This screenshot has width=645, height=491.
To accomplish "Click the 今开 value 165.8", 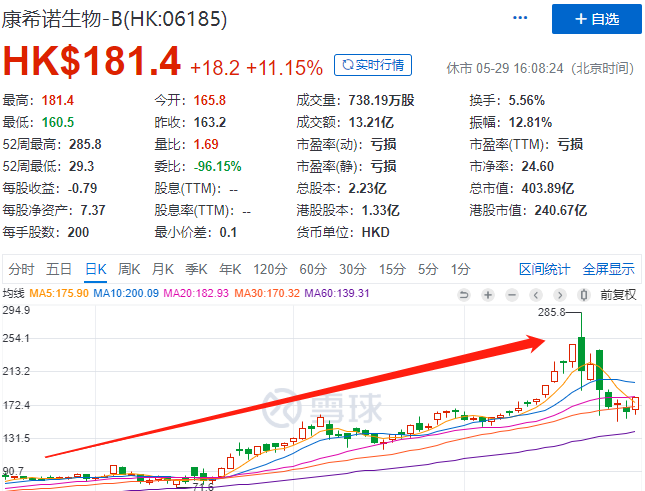I will coord(210,100).
